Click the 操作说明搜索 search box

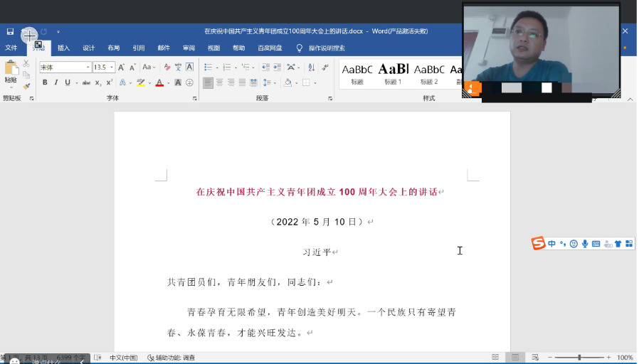326,48
